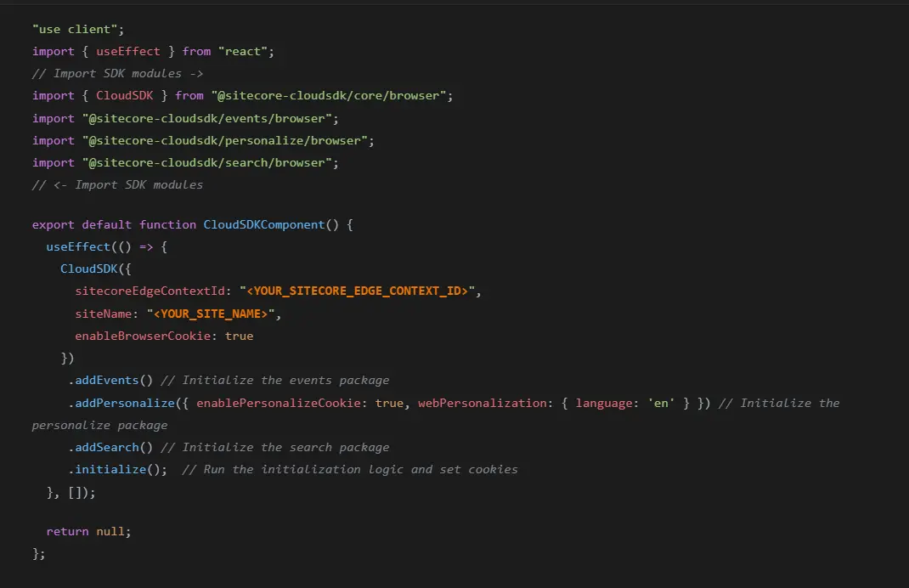Viewport: 909px width, 588px height.
Task: Click the CloudSDKComponent function name
Action: (263, 224)
